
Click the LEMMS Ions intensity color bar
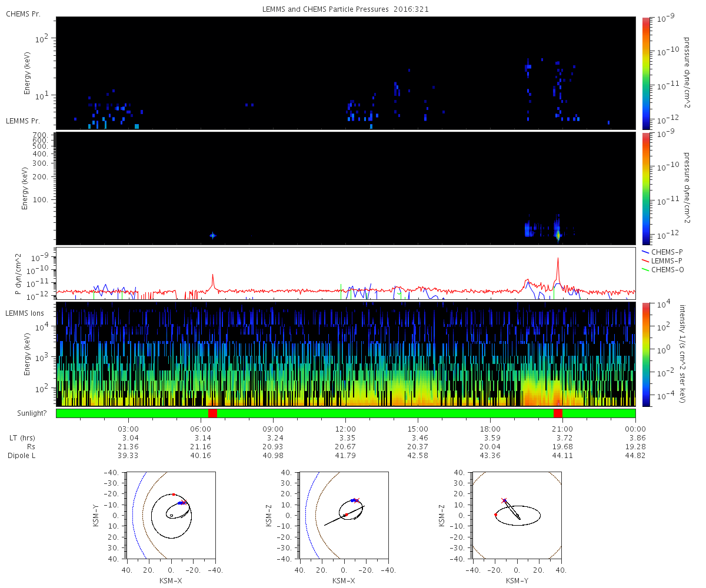coord(645,354)
